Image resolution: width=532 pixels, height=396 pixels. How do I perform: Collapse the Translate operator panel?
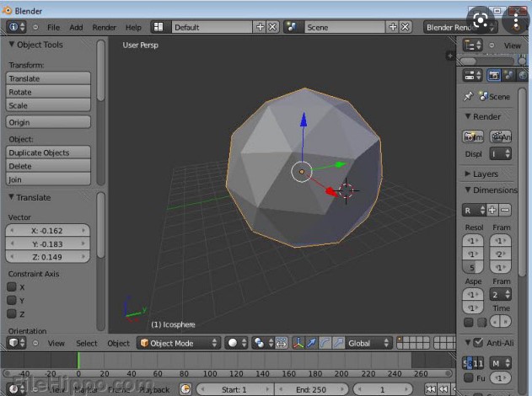[12, 197]
